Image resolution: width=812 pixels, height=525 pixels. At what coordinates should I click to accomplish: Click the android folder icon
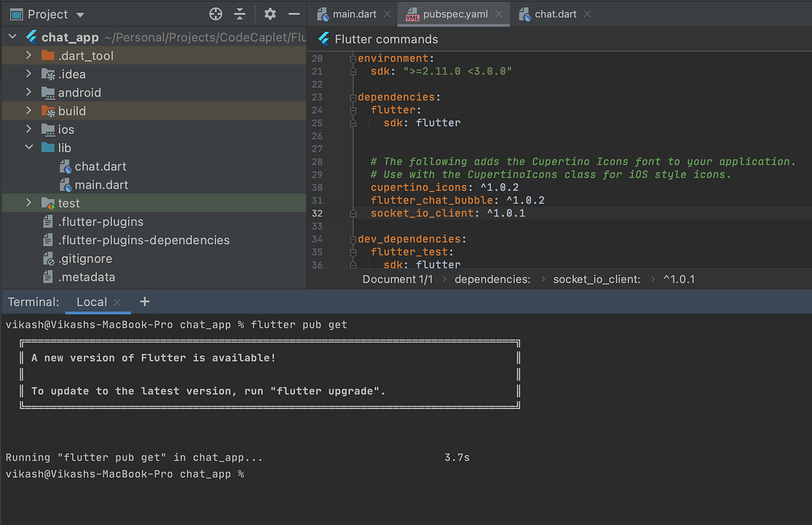tap(48, 93)
